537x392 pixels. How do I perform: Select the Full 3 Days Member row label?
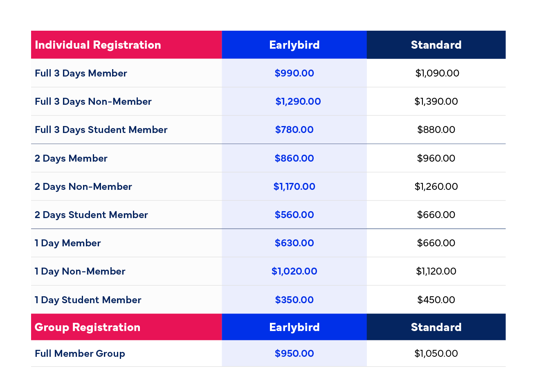pyautogui.click(x=81, y=73)
